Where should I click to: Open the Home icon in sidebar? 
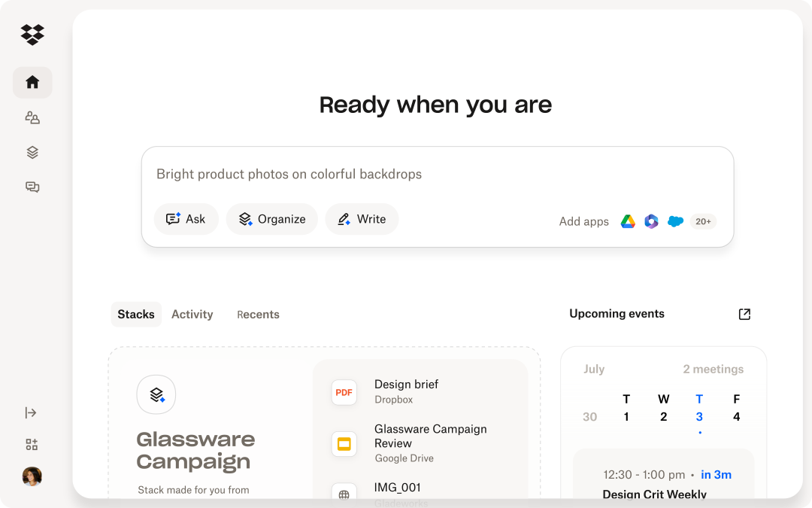(x=32, y=83)
